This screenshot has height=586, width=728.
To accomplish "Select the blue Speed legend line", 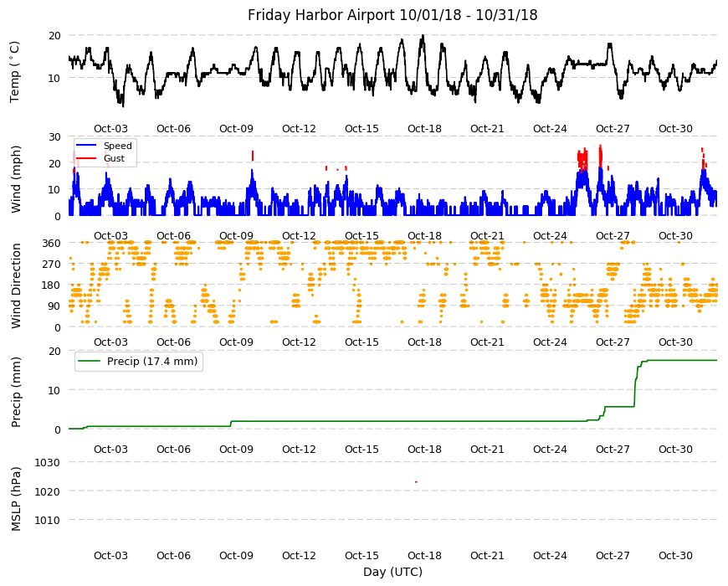I will [86, 146].
